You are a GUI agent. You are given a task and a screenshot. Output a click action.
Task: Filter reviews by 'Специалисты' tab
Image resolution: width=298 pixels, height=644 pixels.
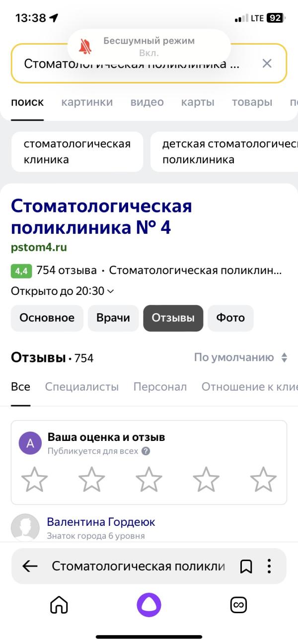(82, 387)
